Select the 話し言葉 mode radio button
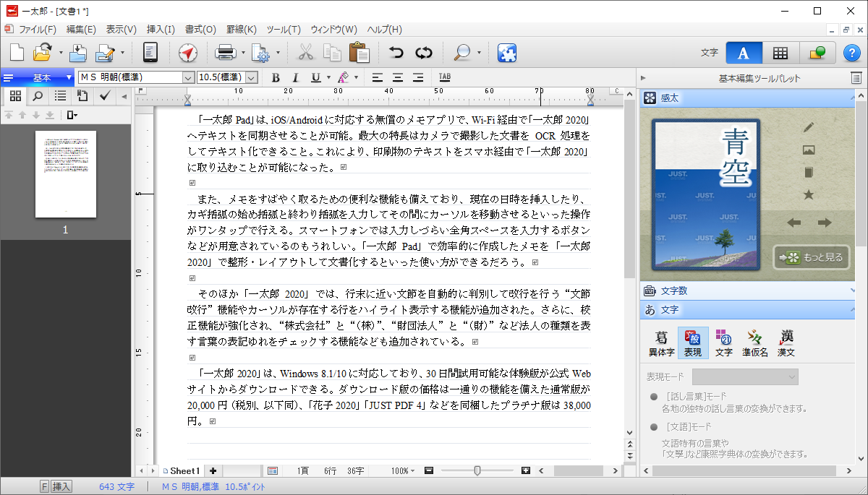 tap(654, 397)
